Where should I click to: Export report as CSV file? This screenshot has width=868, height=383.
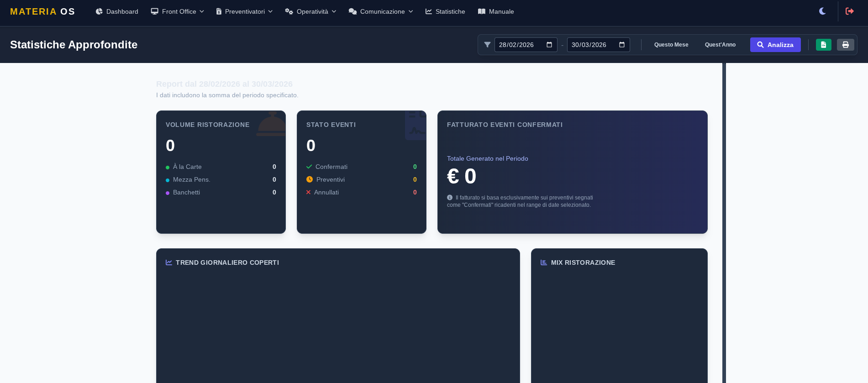(823, 45)
